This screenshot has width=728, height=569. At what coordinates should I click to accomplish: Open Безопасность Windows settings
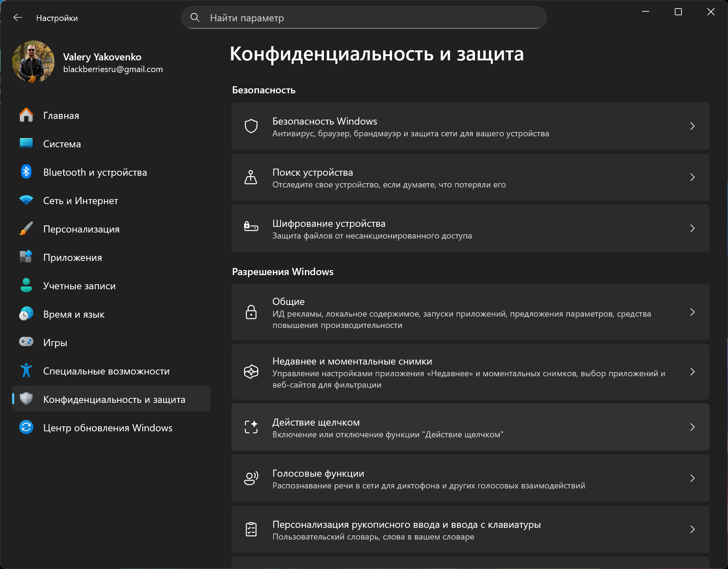470,126
